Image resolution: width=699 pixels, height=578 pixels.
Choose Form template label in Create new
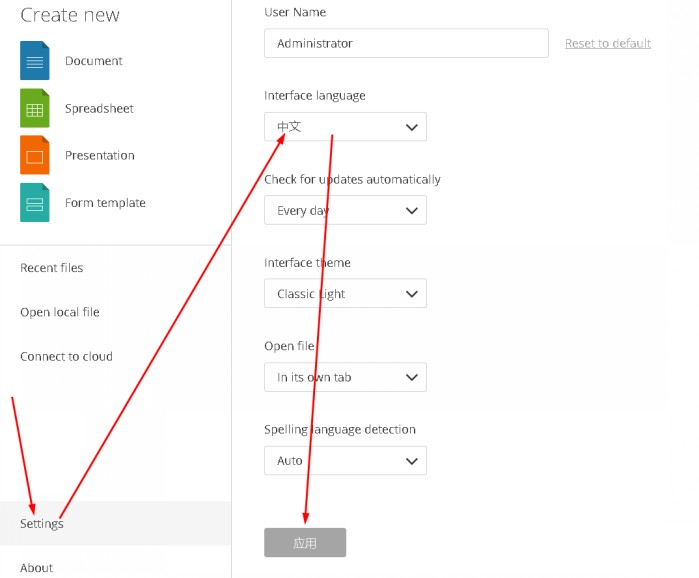pos(105,203)
